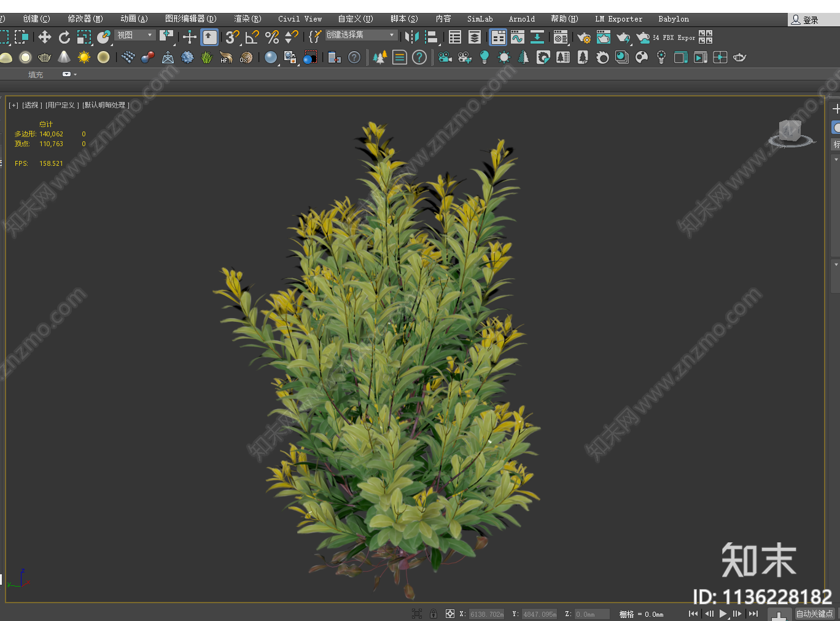Open the [默认明暗处理] viewport label menu
The image size is (840, 621).
click(106, 105)
